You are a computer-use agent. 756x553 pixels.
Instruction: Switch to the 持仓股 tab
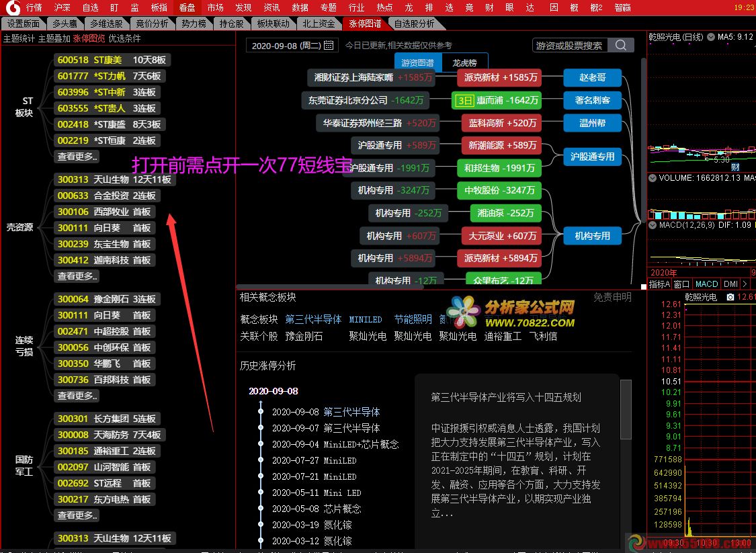click(231, 24)
